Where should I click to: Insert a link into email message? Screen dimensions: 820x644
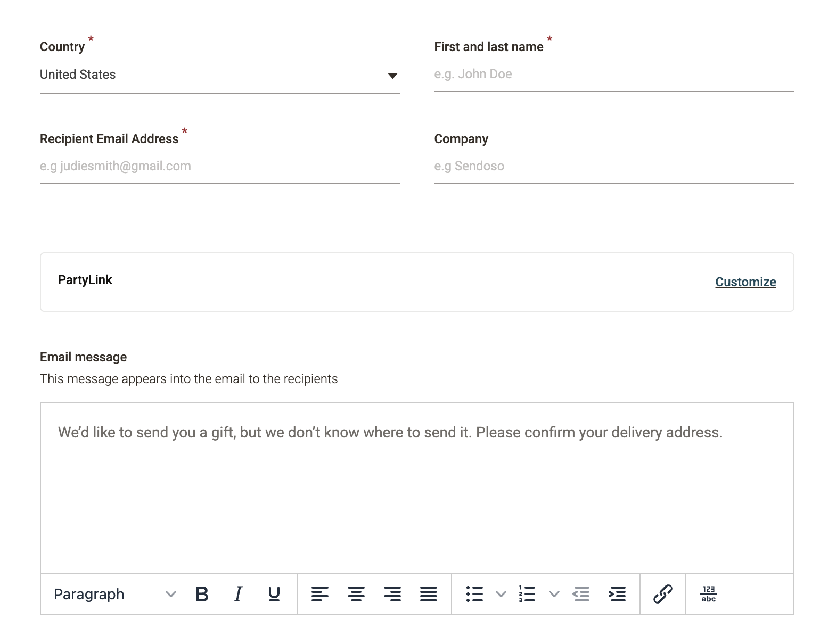(x=663, y=594)
